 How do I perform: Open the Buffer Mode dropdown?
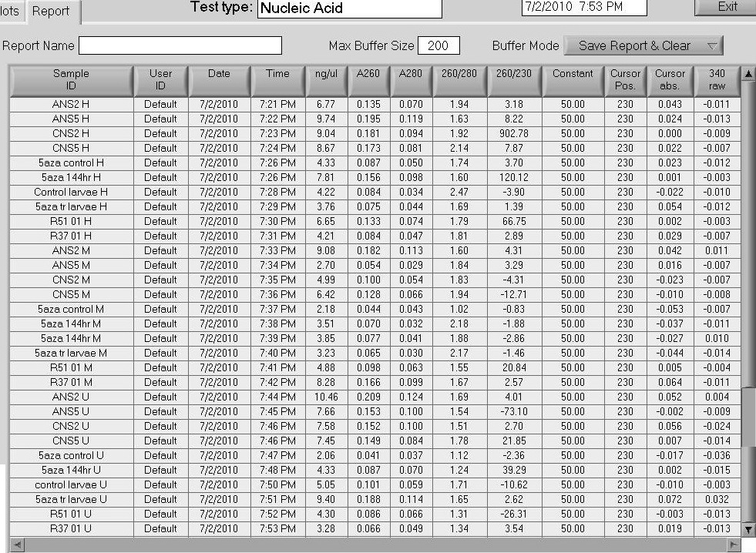643,45
